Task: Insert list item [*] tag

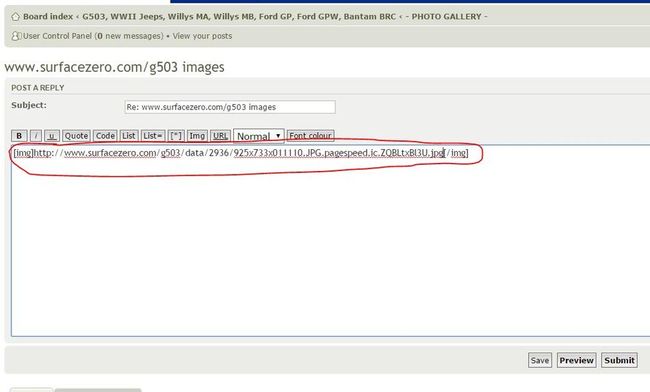Action: (176, 136)
